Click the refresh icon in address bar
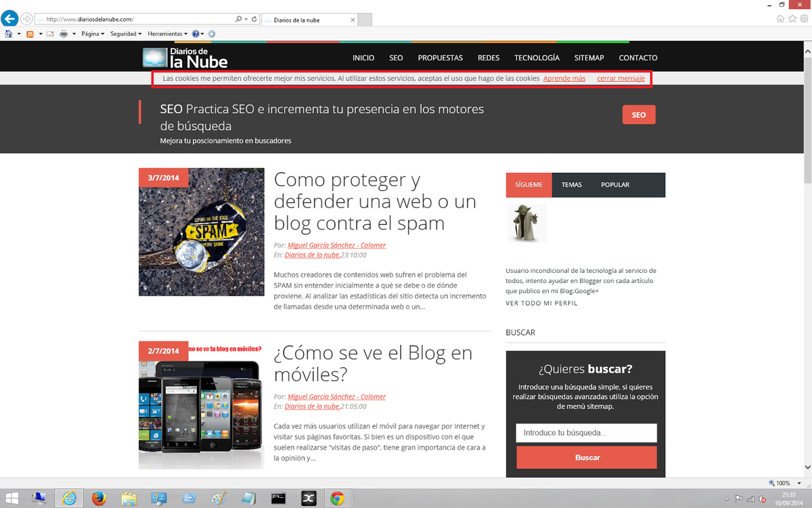Viewport: 812px width, 508px height. pyautogui.click(x=254, y=20)
